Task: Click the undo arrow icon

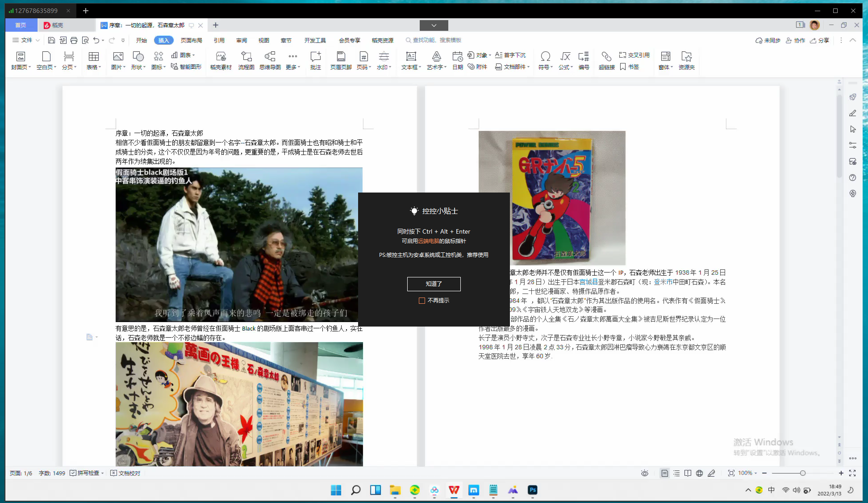Action: 96,40
